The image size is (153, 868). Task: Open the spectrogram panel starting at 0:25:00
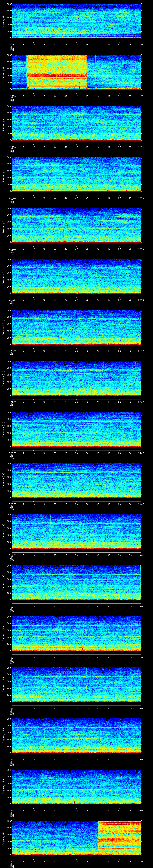tap(77, 583)
